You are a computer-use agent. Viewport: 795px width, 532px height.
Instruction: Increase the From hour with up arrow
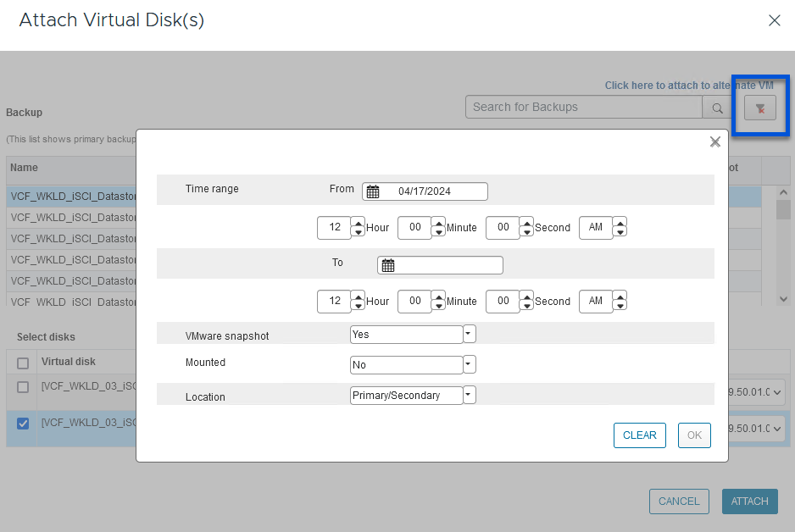(358, 224)
